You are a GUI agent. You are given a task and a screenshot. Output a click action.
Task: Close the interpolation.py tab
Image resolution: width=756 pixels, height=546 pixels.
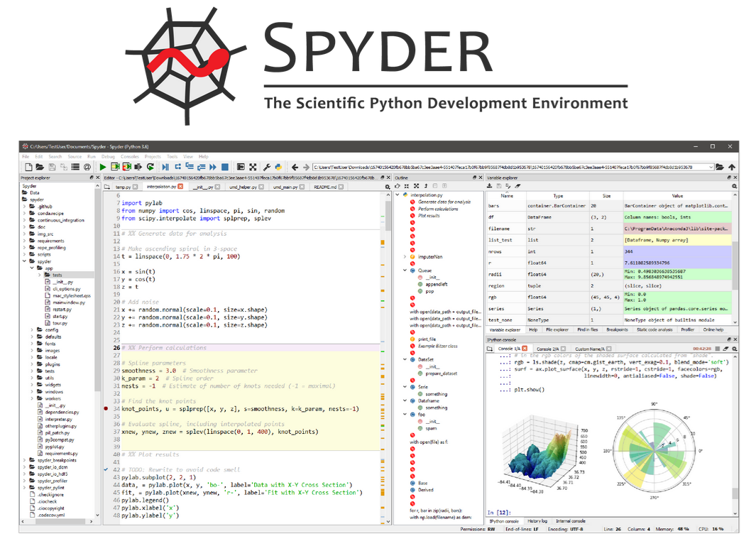180,187
